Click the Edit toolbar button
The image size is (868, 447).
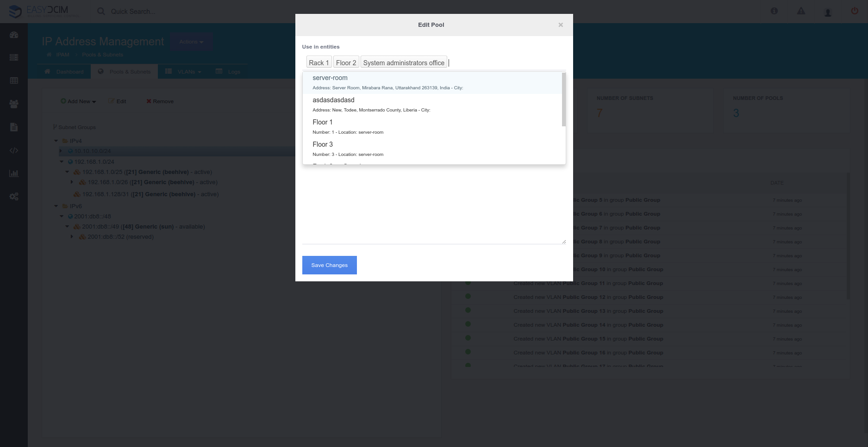(x=118, y=101)
